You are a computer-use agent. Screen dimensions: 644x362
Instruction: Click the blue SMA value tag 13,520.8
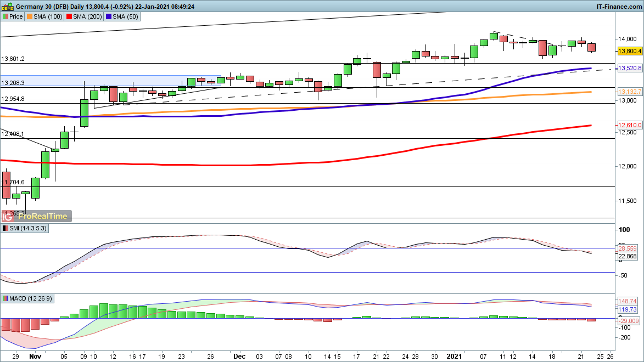point(630,68)
